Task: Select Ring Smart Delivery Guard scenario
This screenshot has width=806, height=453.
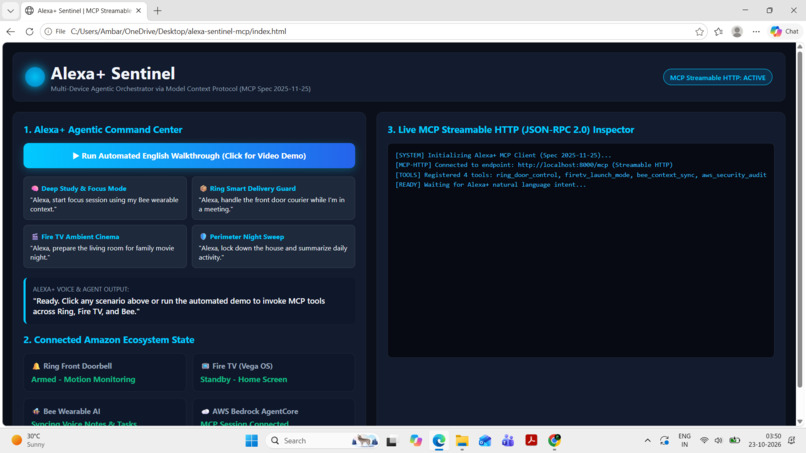Action: coord(273,198)
